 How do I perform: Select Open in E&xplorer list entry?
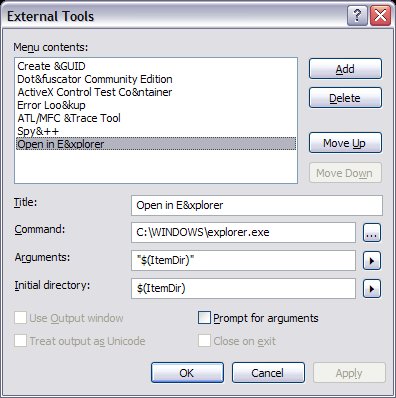tap(156, 144)
